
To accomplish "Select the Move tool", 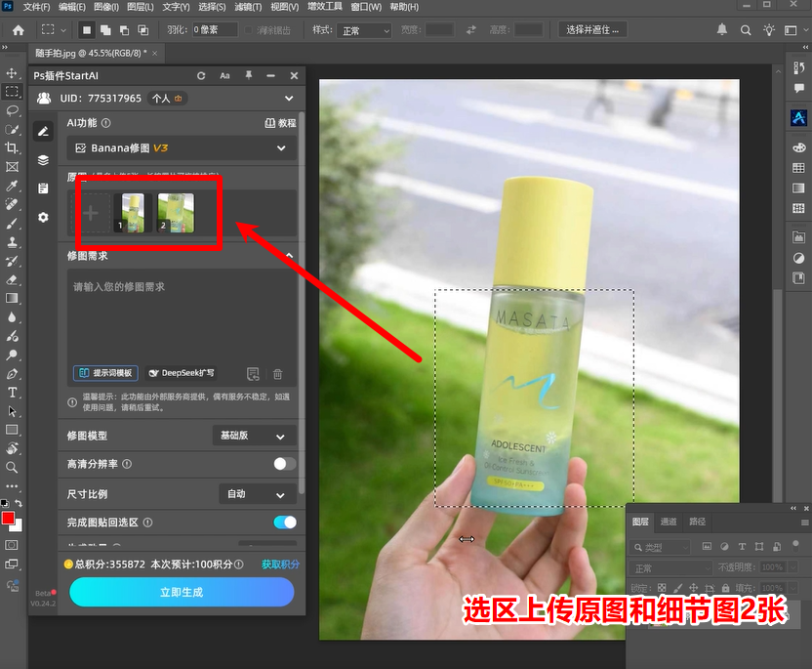I will (12, 73).
